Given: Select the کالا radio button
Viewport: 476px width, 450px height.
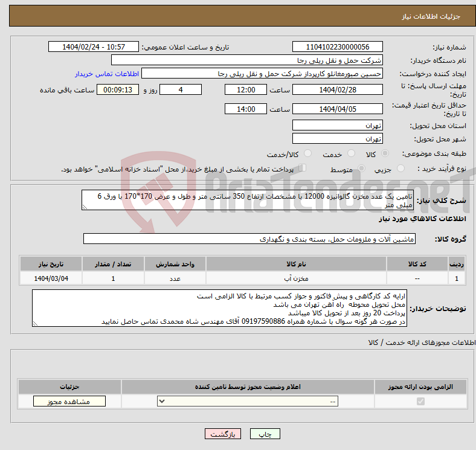Looking at the screenshot, I should tap(385, 155).
